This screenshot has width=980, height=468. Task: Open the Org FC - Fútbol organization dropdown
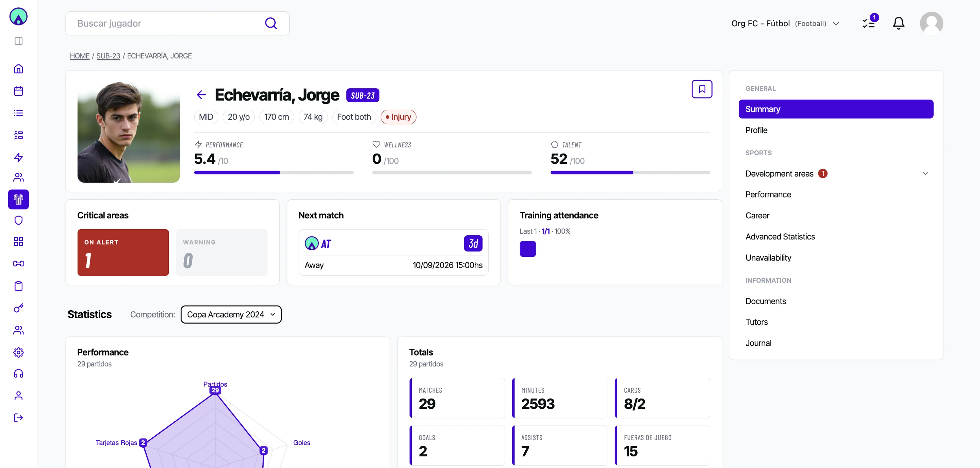click(785, 23)
